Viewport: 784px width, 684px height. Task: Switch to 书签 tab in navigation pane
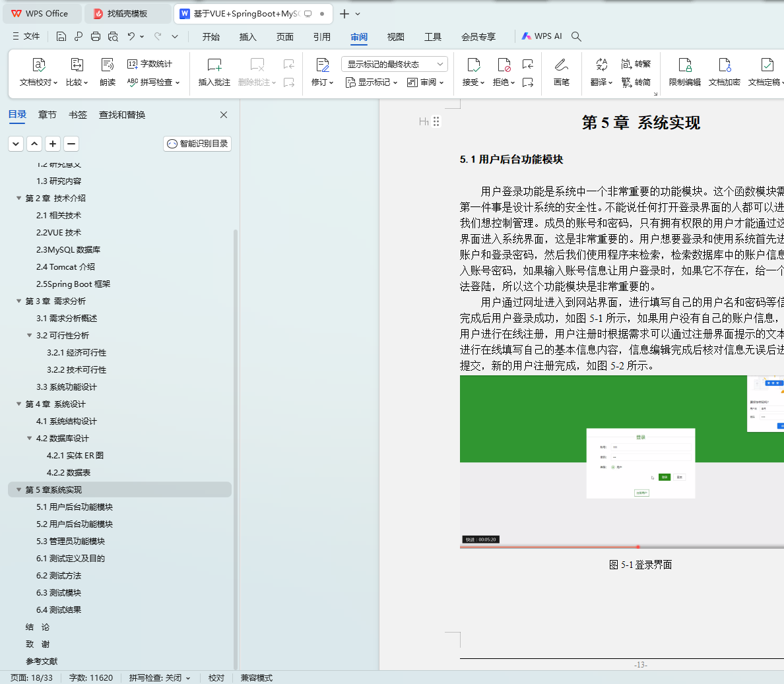point(77,115)
